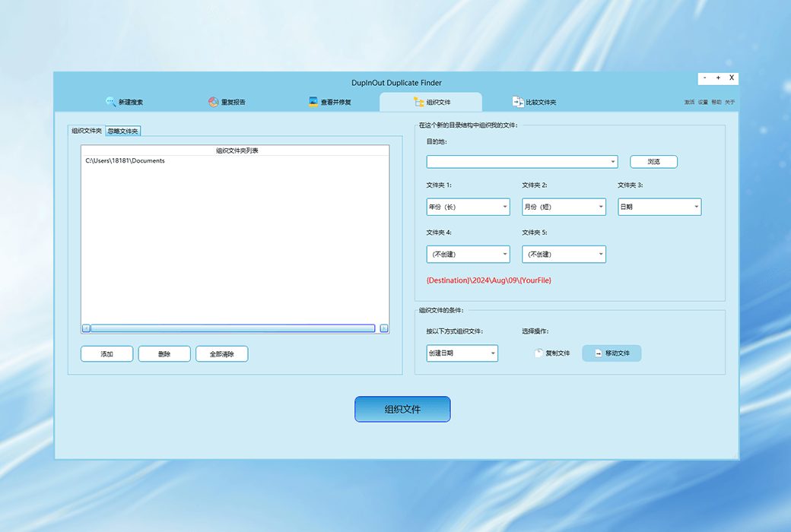Click the 全部清除 (Clear All) button
Screen dimensions: 791x532
pyautogui.click(x=222, y=354)
